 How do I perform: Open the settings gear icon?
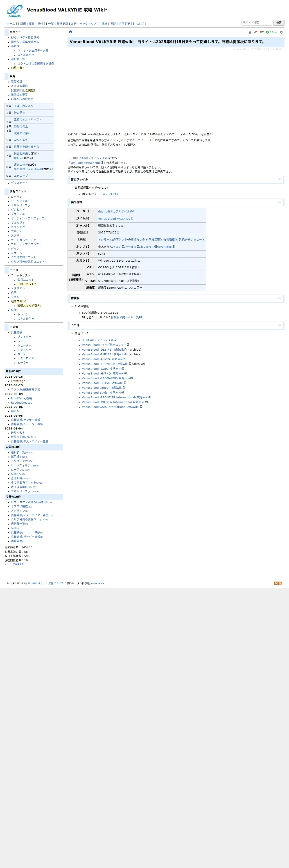coord(281,32)
